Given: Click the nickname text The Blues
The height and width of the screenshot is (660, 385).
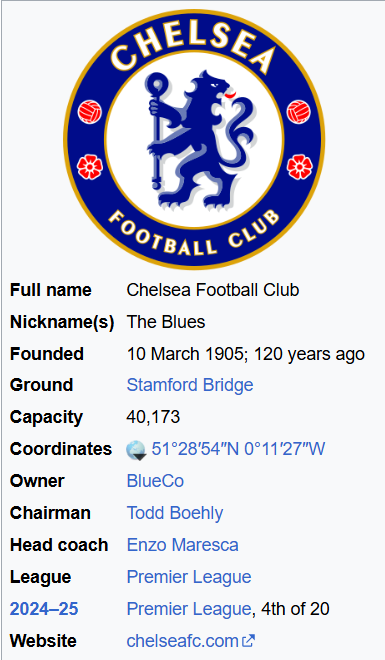Looking at the screenshot, I should point(166,322).
